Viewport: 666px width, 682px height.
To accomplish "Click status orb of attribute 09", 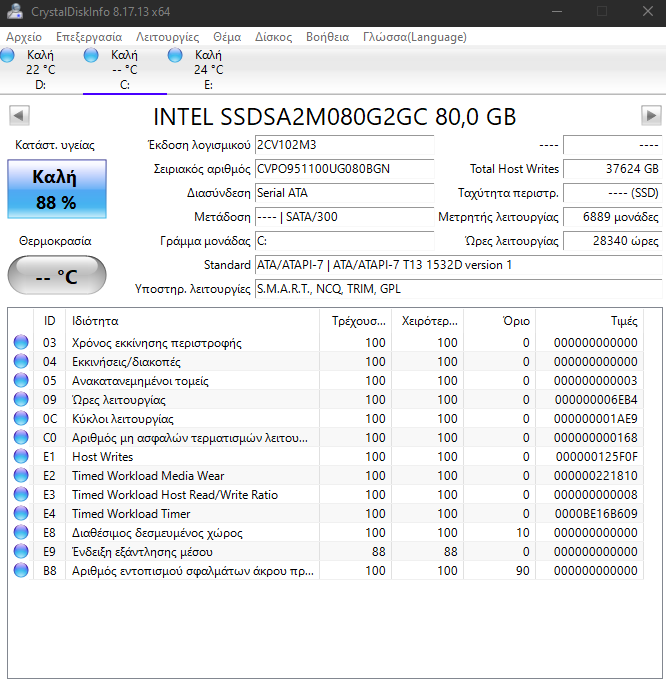I will (x=21, y=399).
